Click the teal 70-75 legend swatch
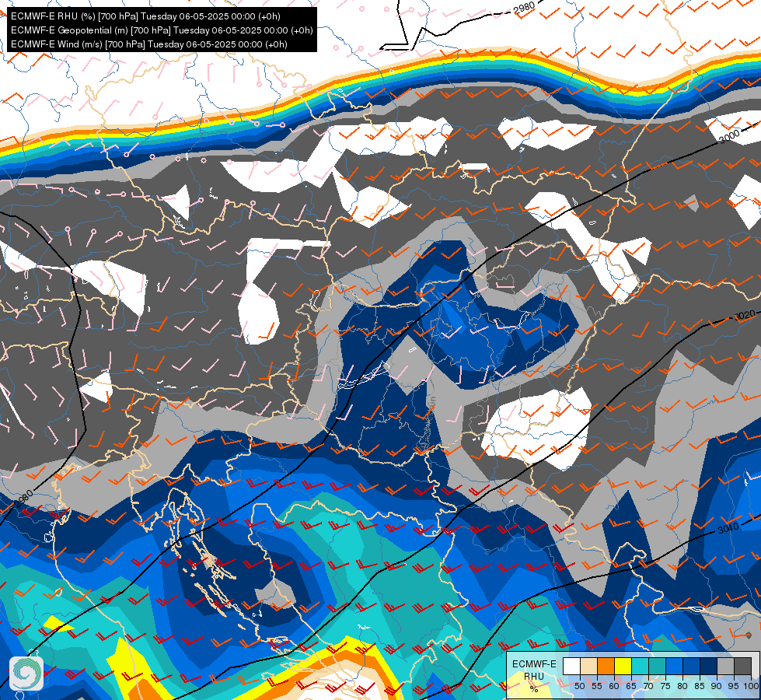The width and height of the screenshot is (761, 700). pos(658,666)
